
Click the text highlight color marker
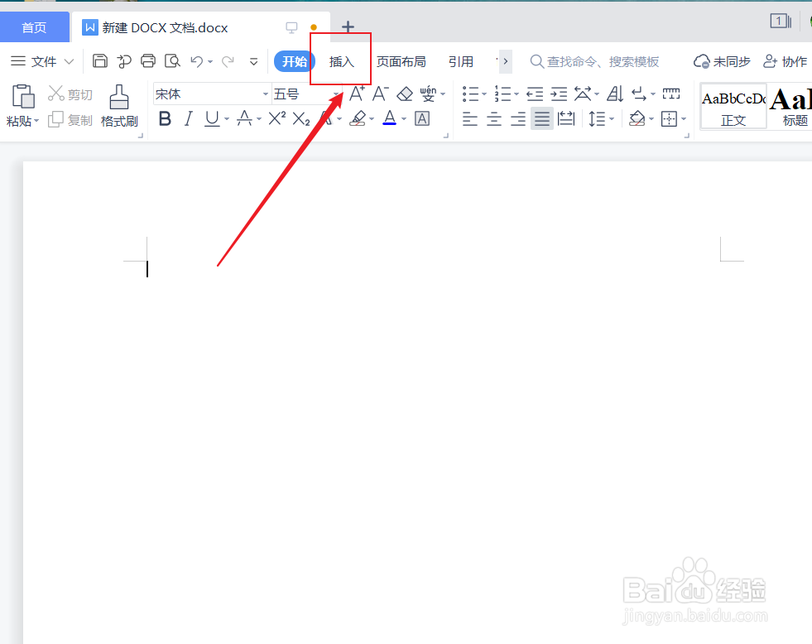pyautogui.click(x=358, y=119)
